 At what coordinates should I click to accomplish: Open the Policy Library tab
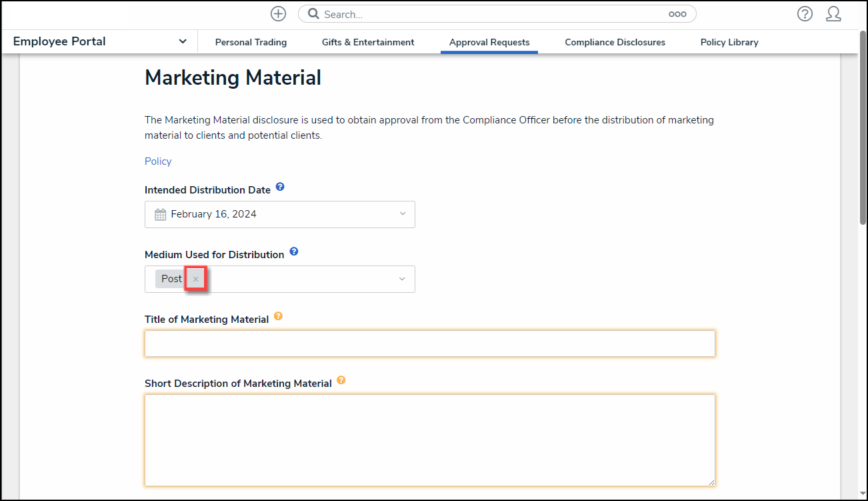(x=729, y=42)
